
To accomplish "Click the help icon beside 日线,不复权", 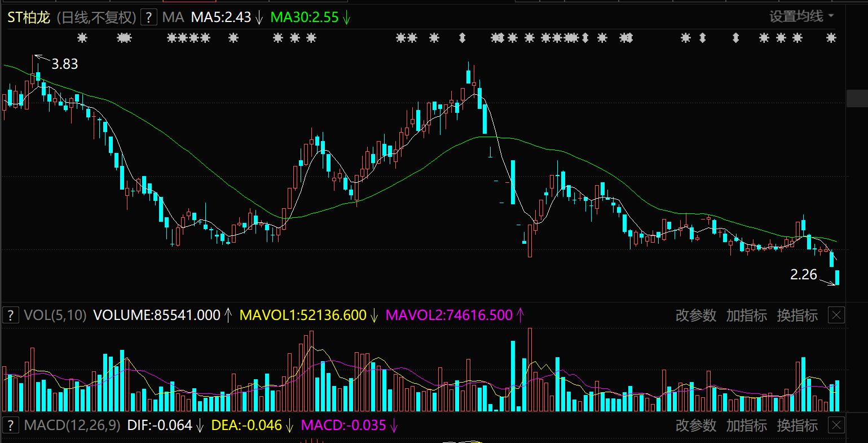I will coord(148,17).
